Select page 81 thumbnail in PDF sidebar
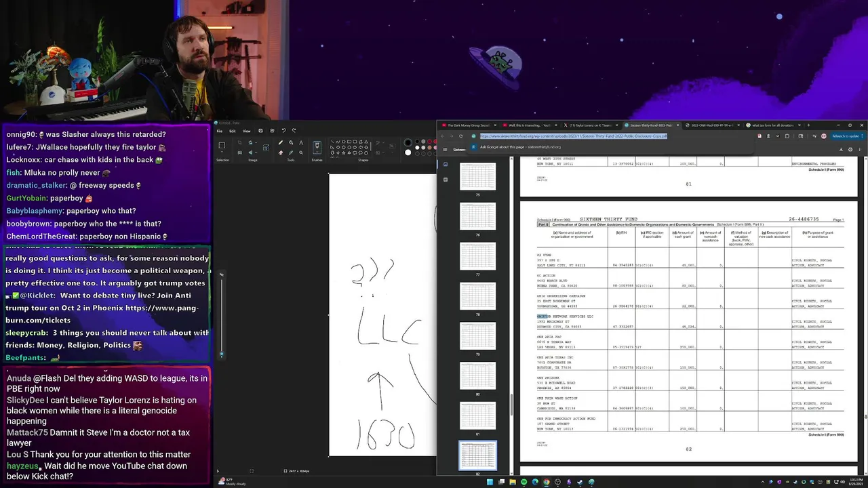This screenshot has height=488, width=868. [x=478, y=415]
